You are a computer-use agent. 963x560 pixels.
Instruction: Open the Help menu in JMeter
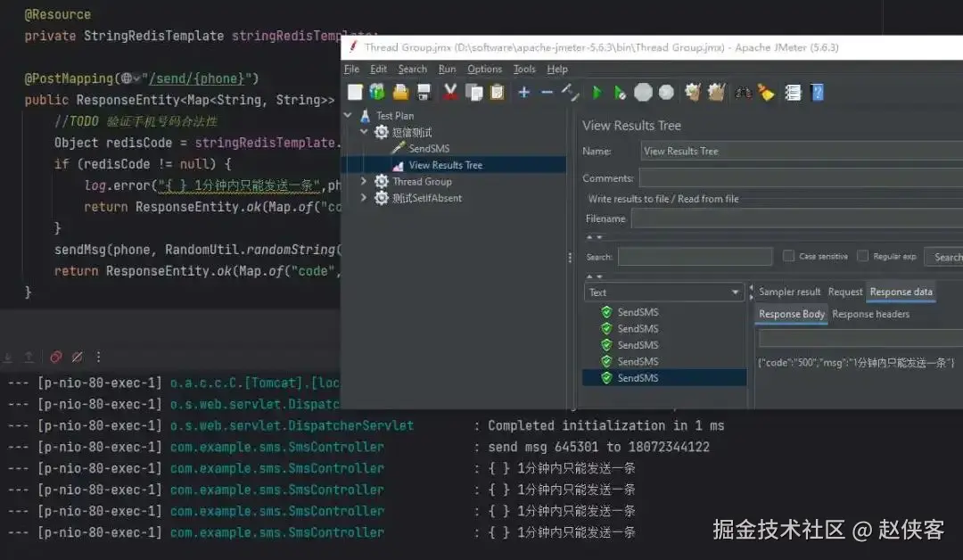click(557, 69)
